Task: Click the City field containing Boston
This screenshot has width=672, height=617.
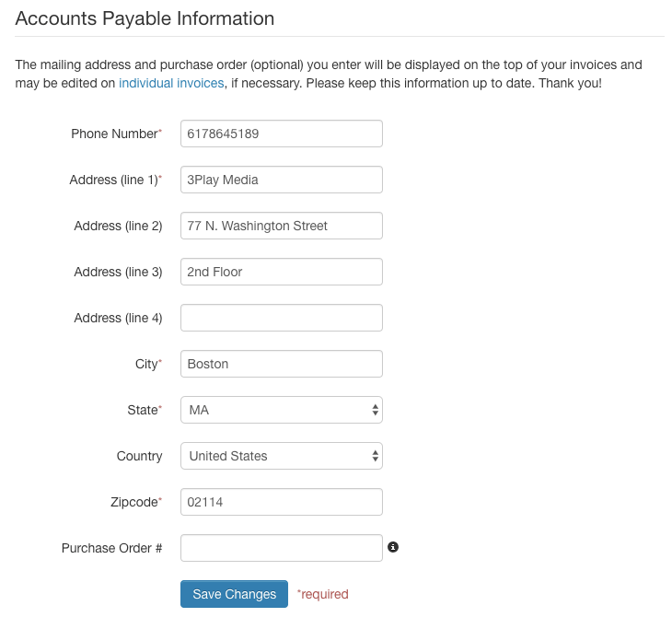Action: pyautogui.click(x=281, y=364)
